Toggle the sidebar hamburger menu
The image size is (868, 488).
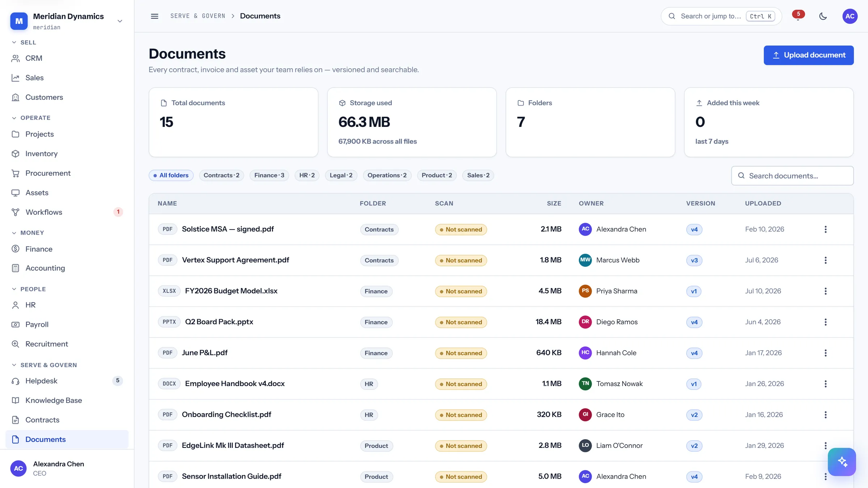[154, 16]
